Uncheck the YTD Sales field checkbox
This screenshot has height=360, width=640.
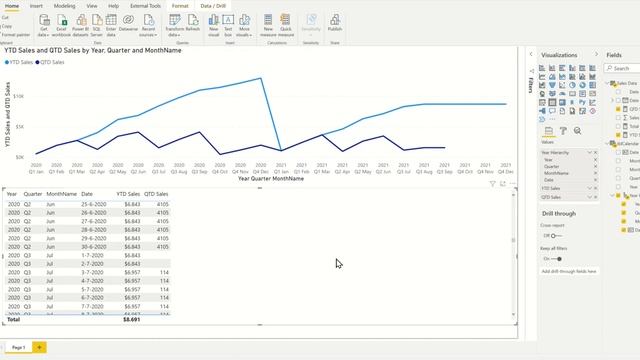point(618,135)
